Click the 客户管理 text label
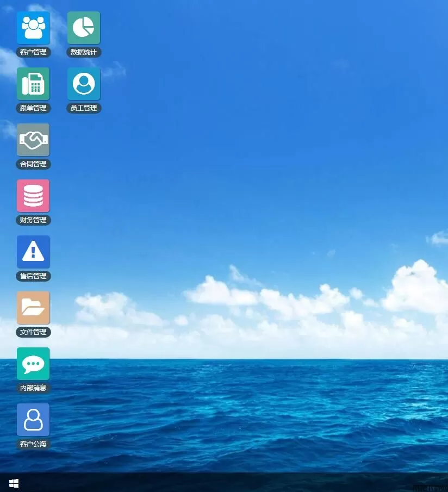 (x=33, y=52)
